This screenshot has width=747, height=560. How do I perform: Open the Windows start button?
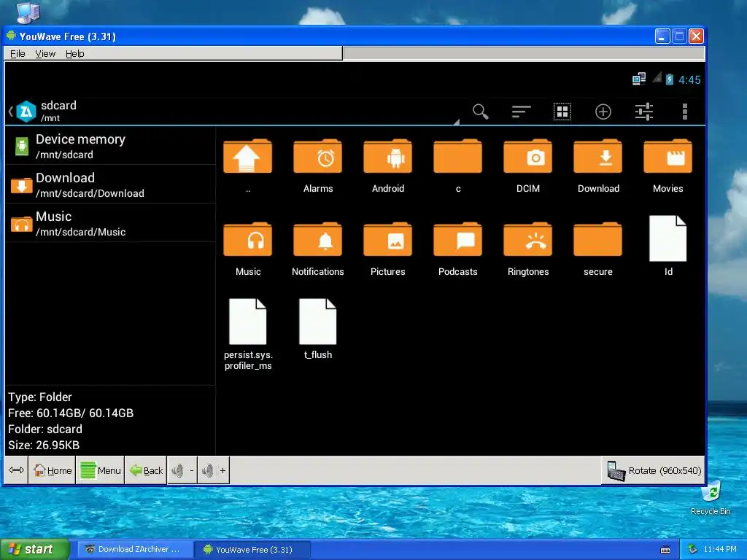[34, 550]
